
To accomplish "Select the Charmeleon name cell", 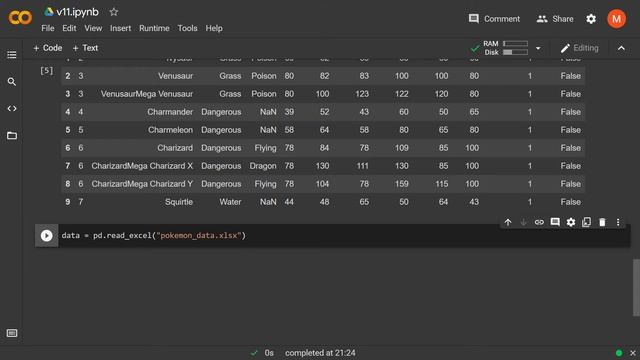I will (170, 130).
